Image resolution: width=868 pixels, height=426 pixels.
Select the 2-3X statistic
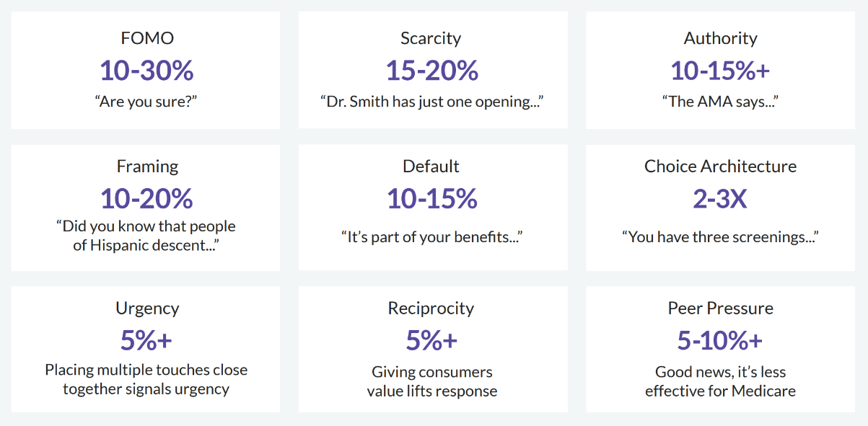[719, 198]
